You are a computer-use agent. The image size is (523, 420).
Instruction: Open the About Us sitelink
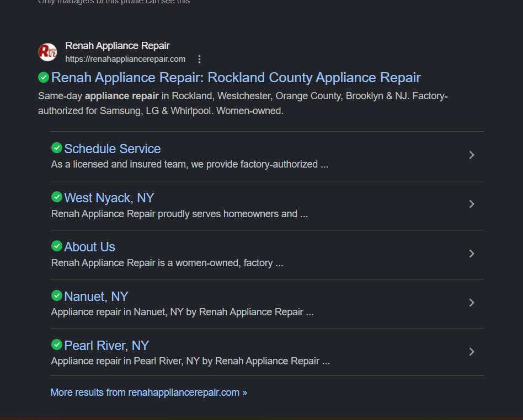click(89, 247)
